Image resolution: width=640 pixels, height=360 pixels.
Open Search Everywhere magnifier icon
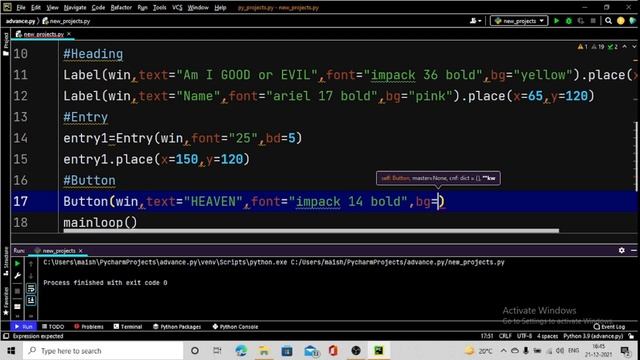click(608, 21)
